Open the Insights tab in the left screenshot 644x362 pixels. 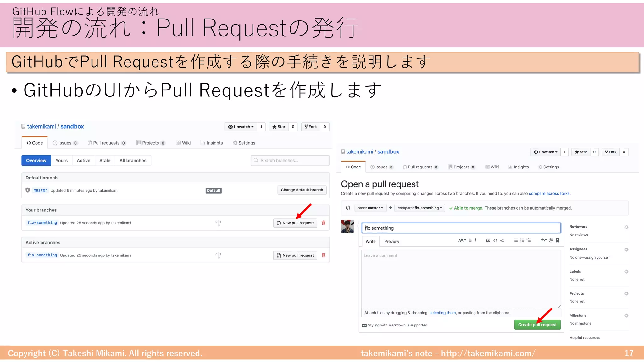click(212, 143)
